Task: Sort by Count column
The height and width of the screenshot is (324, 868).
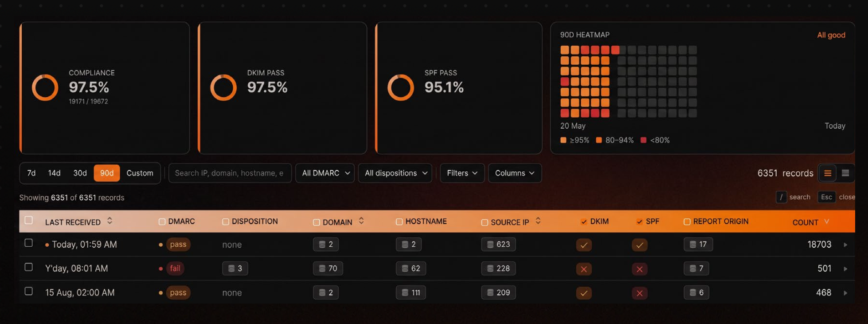Action: (826, 221)
